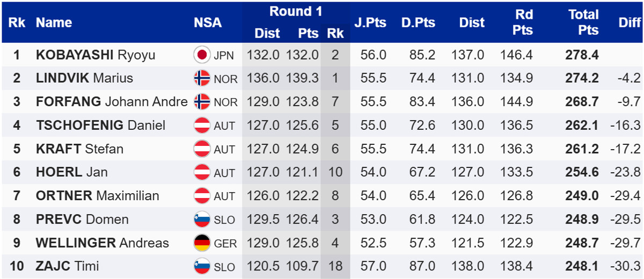Select the Diff column header
Image resolution: width=644 pixels, height=279 pixels.
click(x=629, y=23)
